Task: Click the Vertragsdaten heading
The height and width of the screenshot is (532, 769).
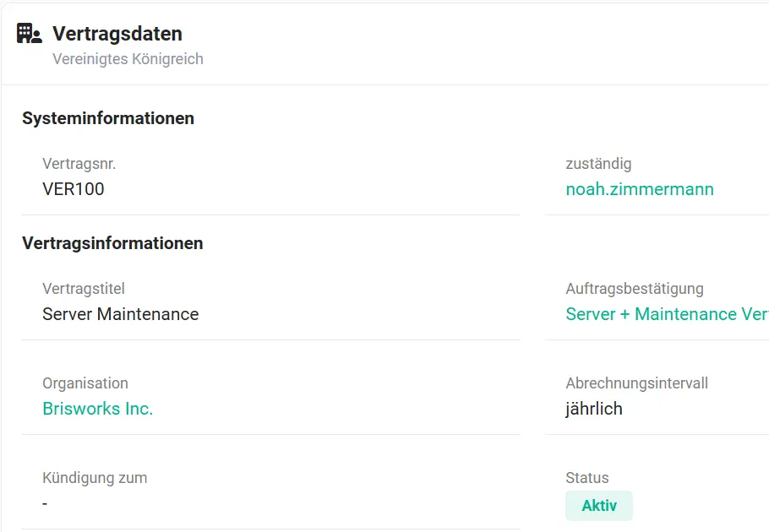Action: point(117,34)
